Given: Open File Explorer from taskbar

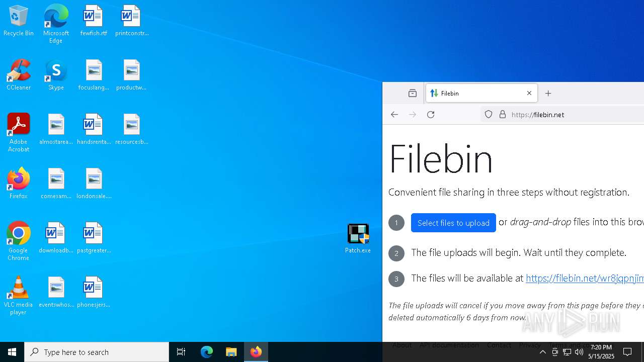Looking at the screenshot, I should (231, 352).
